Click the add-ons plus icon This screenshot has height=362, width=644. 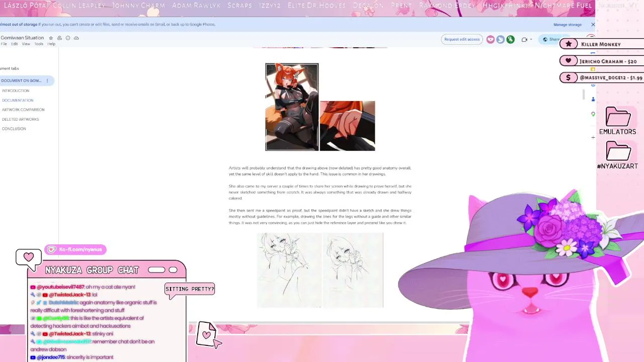[x=593, y=137]
